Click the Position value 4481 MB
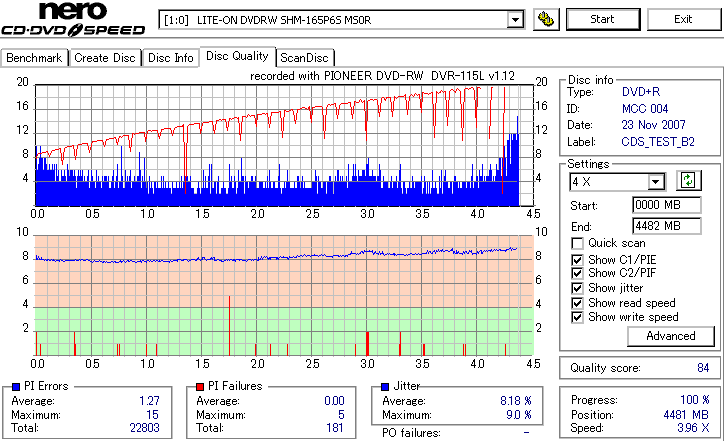 point(686,415)
